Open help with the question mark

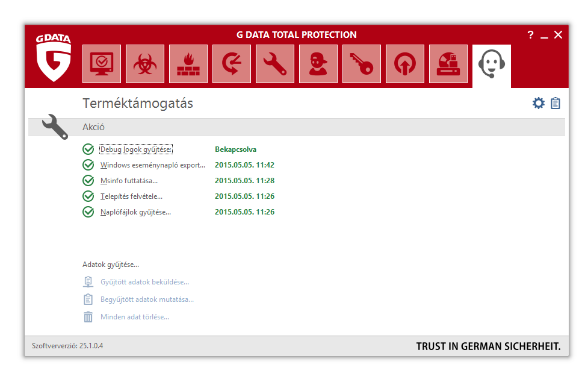tap(530, 35)
